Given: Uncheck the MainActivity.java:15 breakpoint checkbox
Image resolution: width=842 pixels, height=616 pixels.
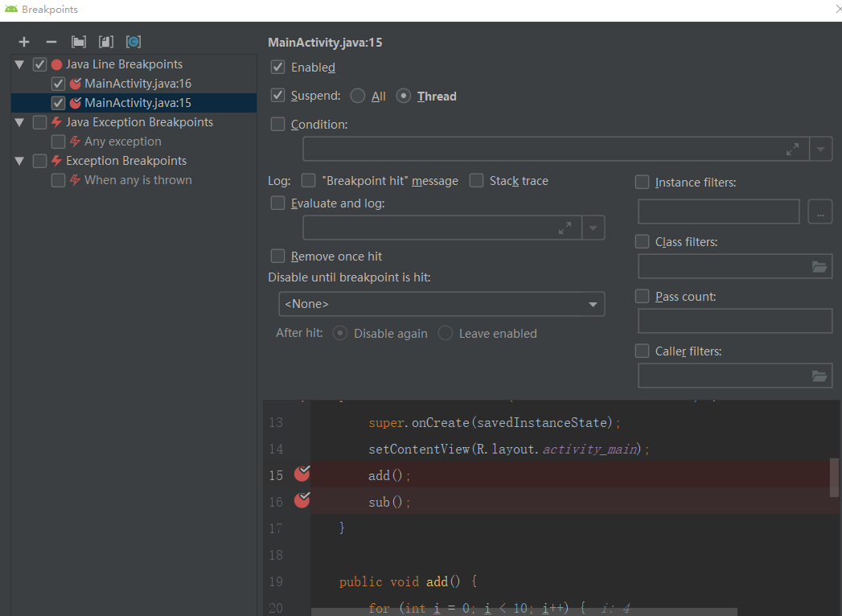Looking at the screenshot, I should pos(58,103).
